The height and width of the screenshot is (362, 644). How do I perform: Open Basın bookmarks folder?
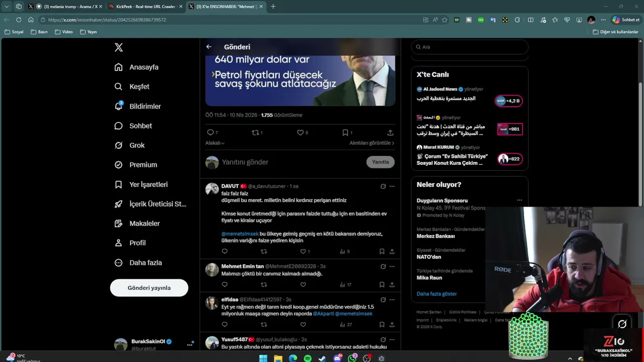[39, 32]
